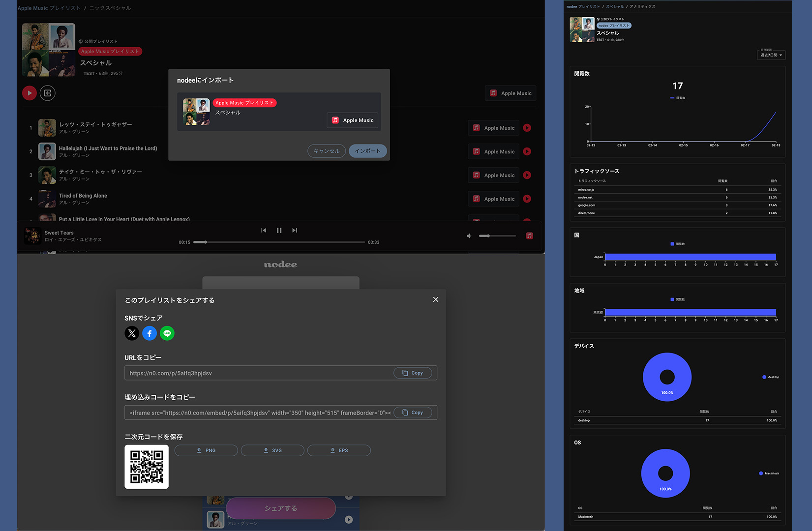The image size is (812, 531).
Task: Share playlist via LINE
Action: click(x=167, y=333)
